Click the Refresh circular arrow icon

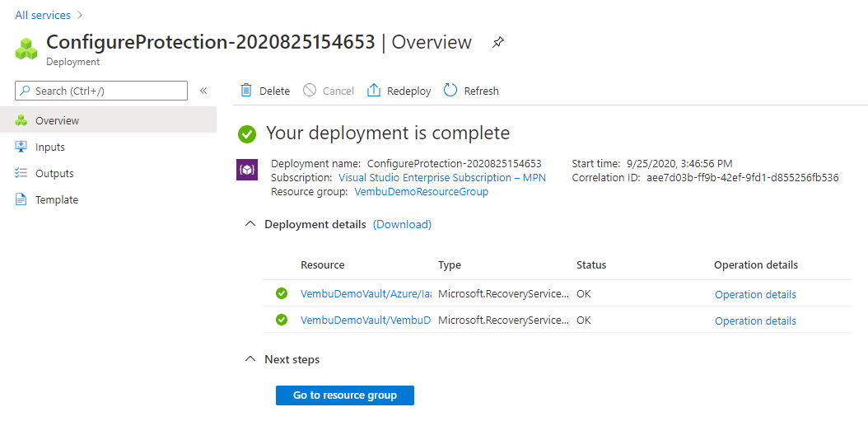[450, 91]
